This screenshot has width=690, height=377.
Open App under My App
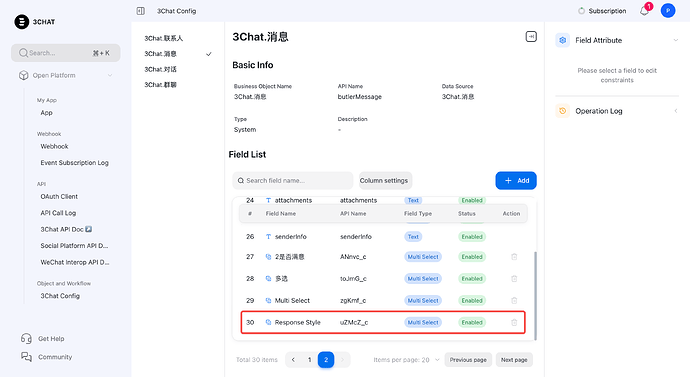click(x=46, y=113)
